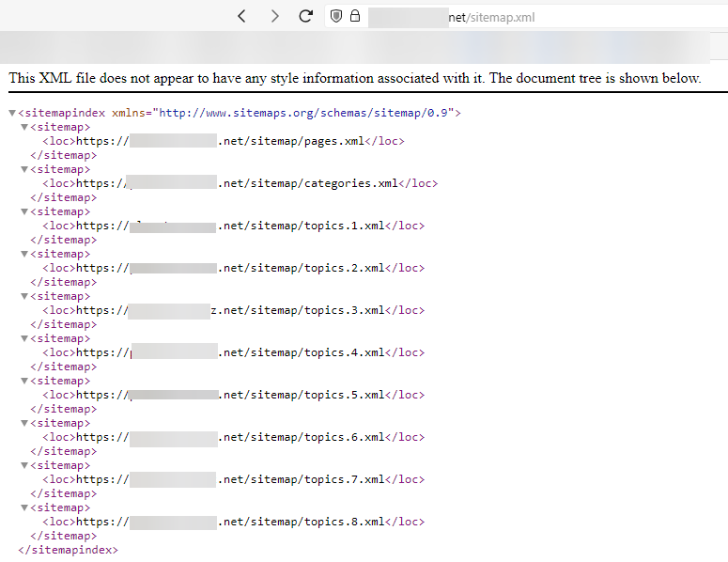Click the loc line ending in topics.4.xml
Image resolution: width=728 pixels, height=562 pixels.
click(x=234, y=352)
